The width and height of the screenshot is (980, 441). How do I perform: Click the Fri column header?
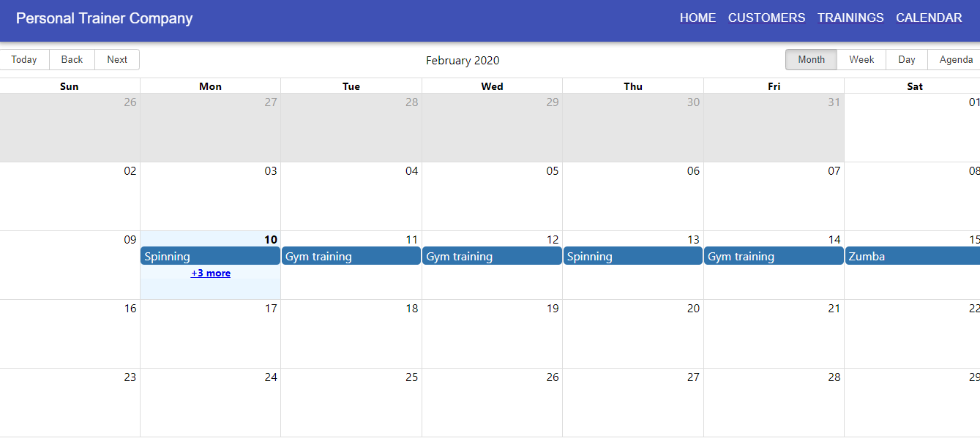pyautogui.click(x=774, y=86)
